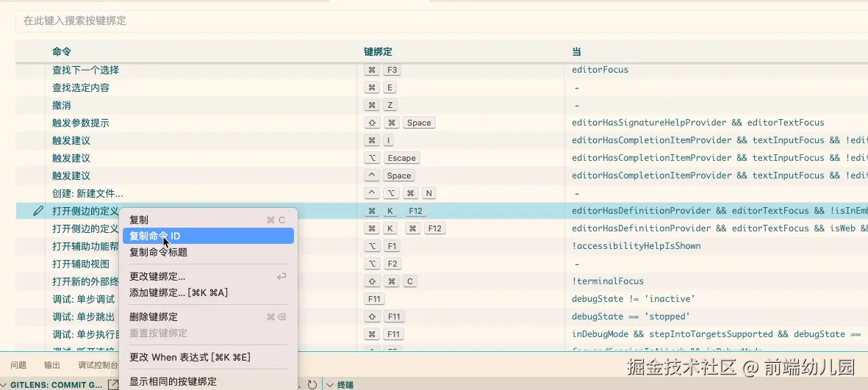The height and width of the screenshot is (390, 868).
Task: Click the inDebugMode && stepIntoTargetsSupported condition cell
Action: (719, 334)
